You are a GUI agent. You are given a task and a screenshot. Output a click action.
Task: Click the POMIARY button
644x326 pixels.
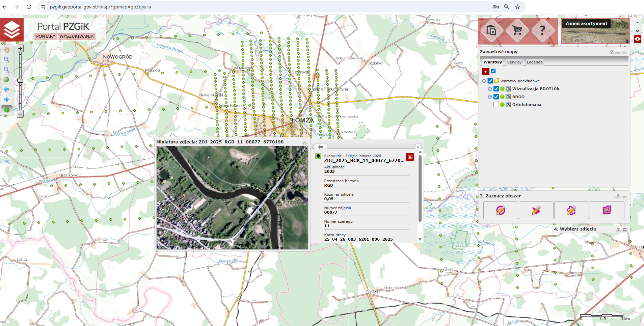click(46, 36)
